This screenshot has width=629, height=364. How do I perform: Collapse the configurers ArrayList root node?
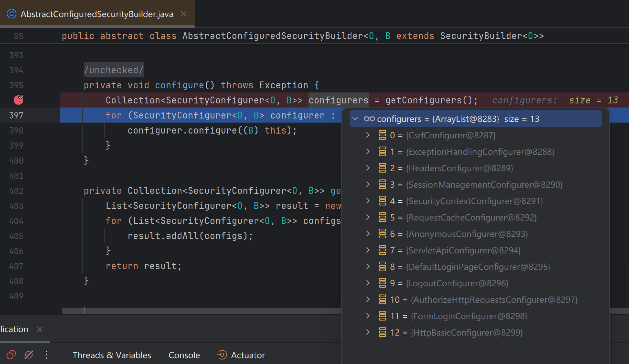355,119
